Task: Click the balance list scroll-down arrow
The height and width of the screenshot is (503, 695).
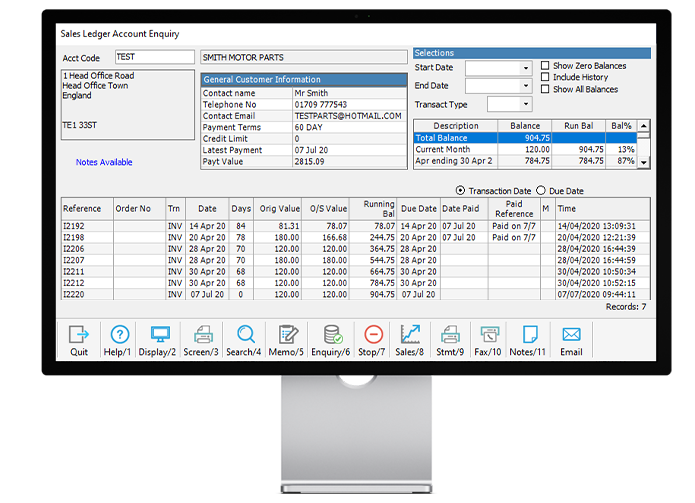Action: pyautogui.click(x=644, y=163)
